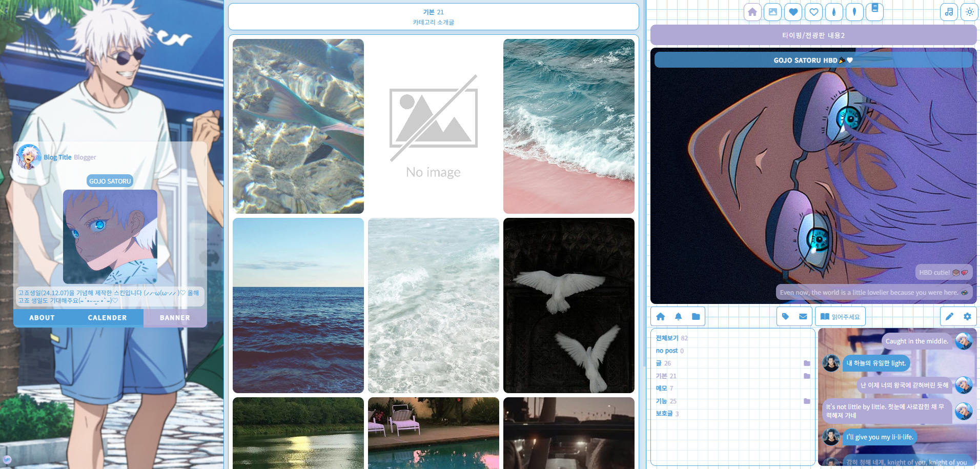Open the image gallery icon in top toolbar
The width and height of the screenshot is (980, 469).
point(773,12)
